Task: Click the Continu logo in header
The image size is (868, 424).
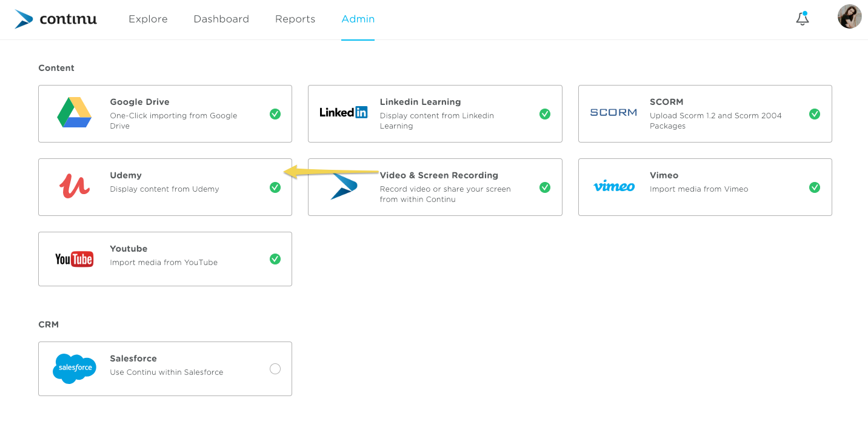Action: 56,19
